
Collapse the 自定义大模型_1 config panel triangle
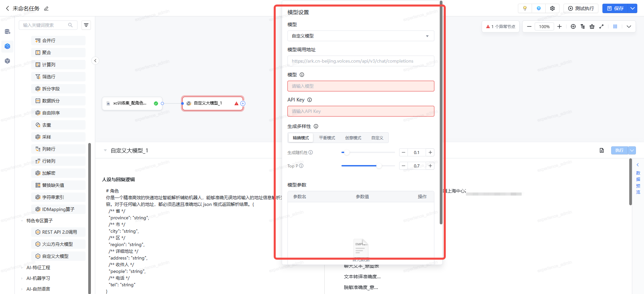pyautogui.click(x=105, y=150)
